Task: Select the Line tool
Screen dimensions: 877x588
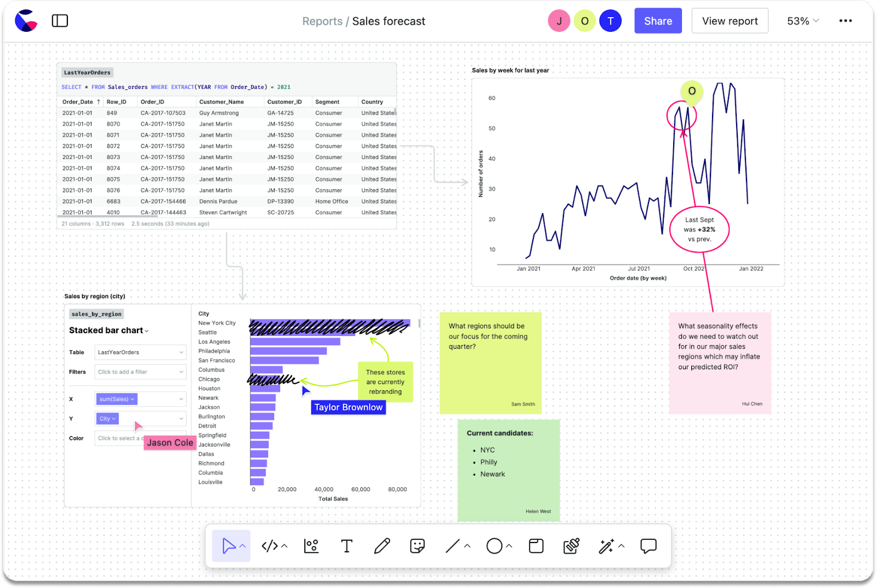Action: (x=453, y=546)
